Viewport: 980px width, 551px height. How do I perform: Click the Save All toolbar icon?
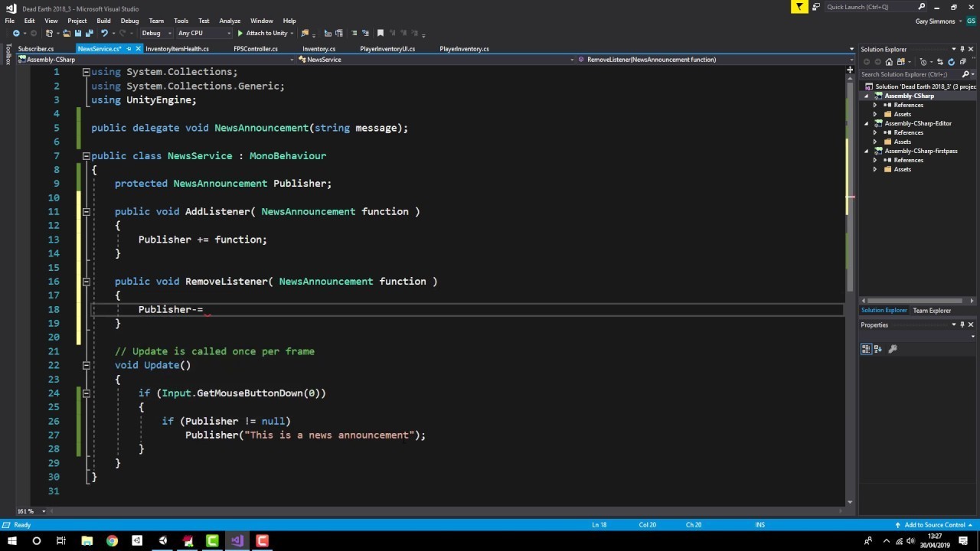pos(88,34)
